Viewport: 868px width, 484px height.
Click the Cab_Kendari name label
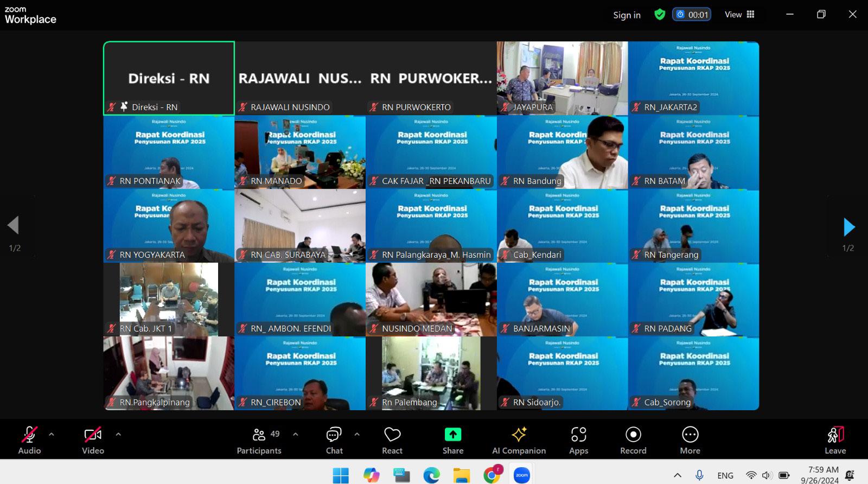[x=537, y=255]
